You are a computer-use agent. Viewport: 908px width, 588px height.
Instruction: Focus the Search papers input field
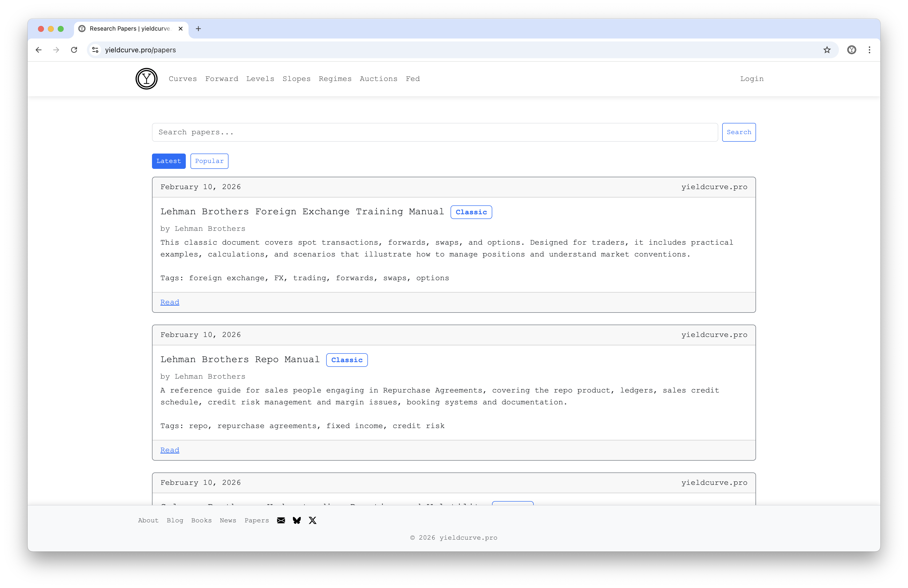tap(435, 132)
